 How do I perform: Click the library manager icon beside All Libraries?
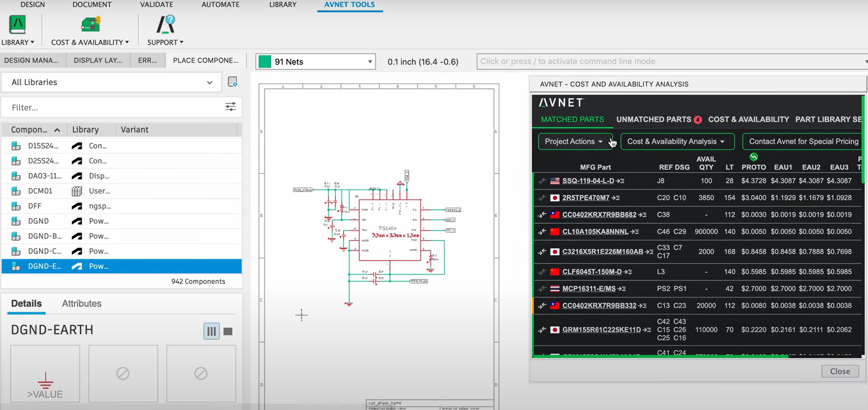(232, 82)
